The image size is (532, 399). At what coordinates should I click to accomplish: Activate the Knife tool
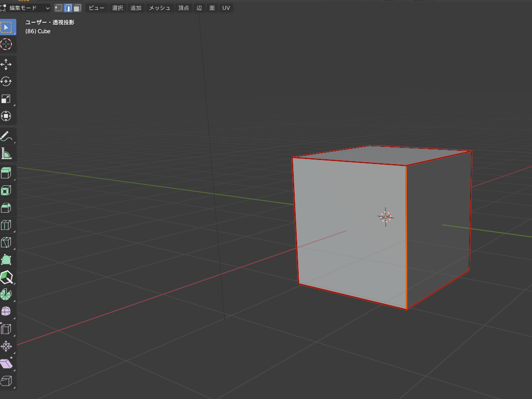coord(6,242)
